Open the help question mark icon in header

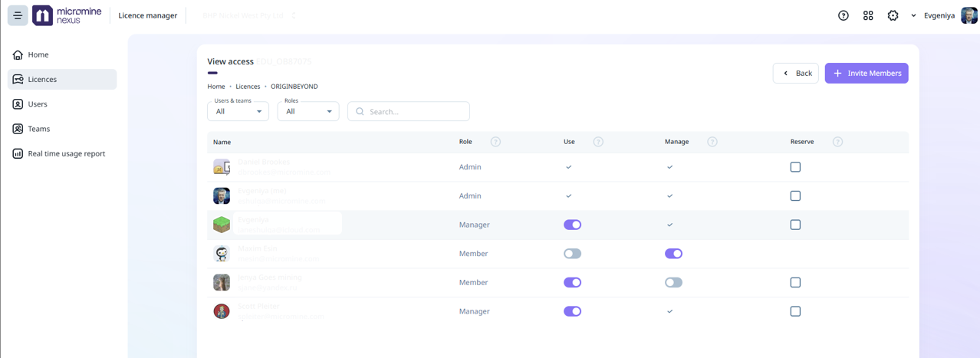click(x=843, y=15)
